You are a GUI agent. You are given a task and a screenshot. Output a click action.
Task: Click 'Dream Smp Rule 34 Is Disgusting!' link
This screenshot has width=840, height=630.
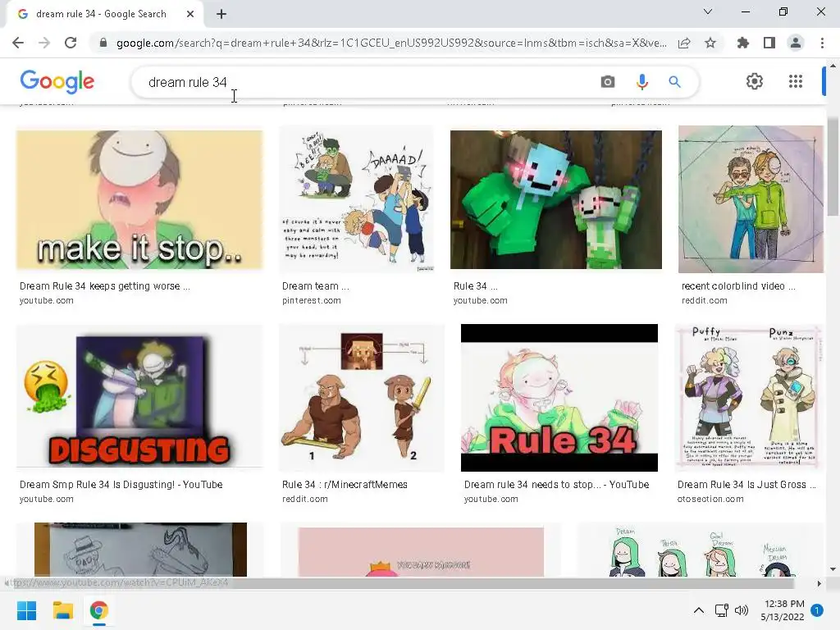point(121,484)
